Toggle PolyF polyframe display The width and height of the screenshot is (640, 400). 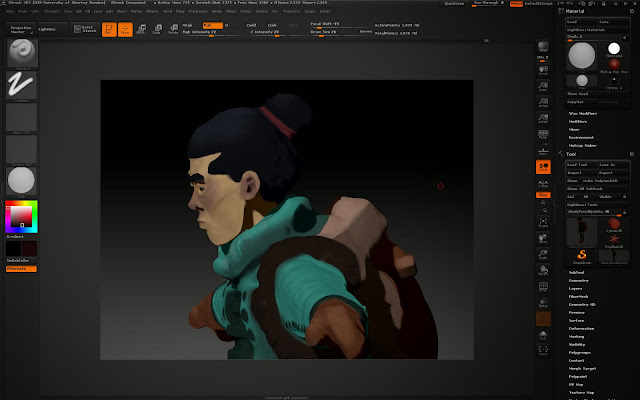tap(543, 287)
